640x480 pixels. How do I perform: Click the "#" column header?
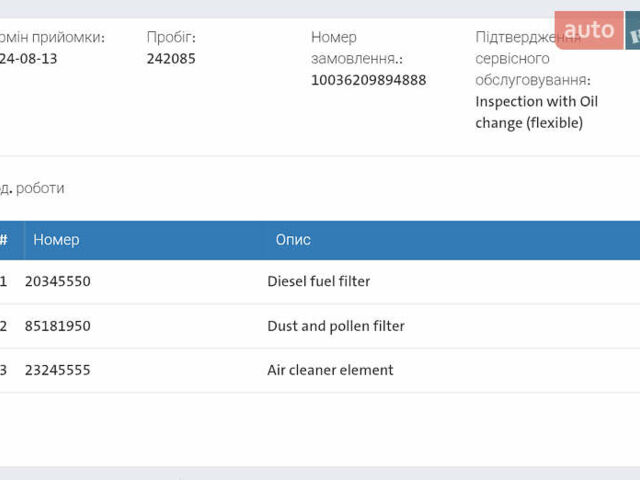[4, 240]
